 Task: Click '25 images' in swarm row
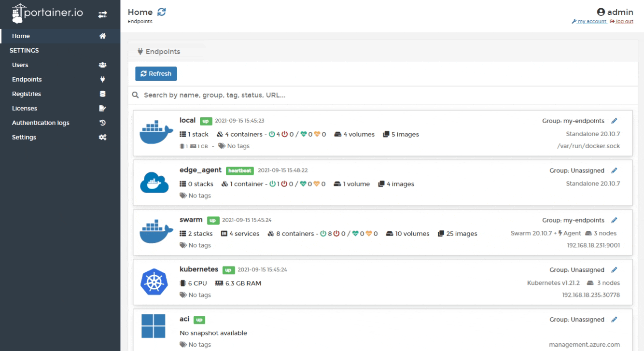(x=457, y=234)
